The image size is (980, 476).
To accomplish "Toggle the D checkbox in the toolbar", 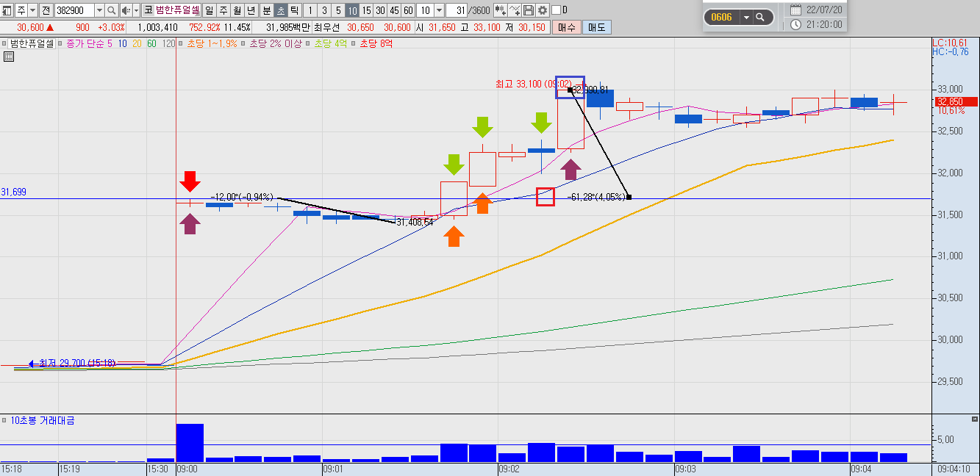I will point(556,10).
